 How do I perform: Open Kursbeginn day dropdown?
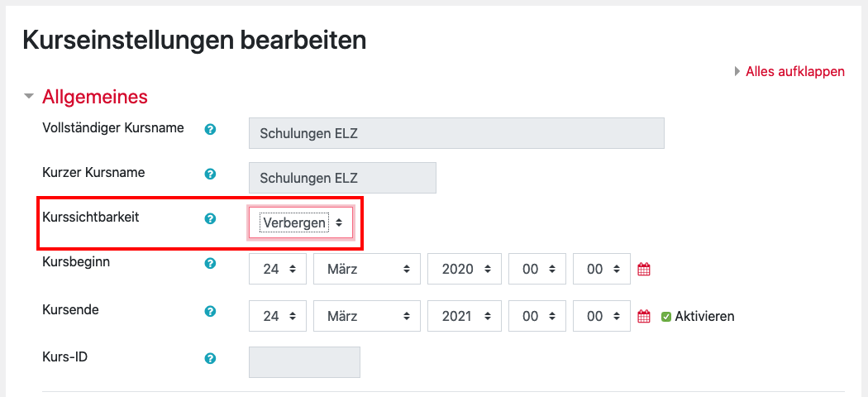(278, 269)
